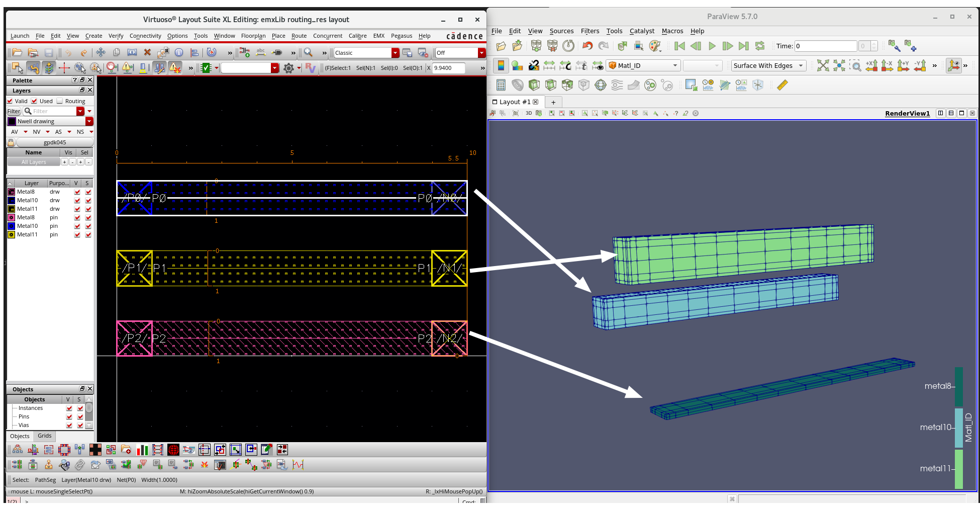Toggle visibility of Vias objects
The width and height of the screenshot is (980, 506).
click(x=69, y=425)
